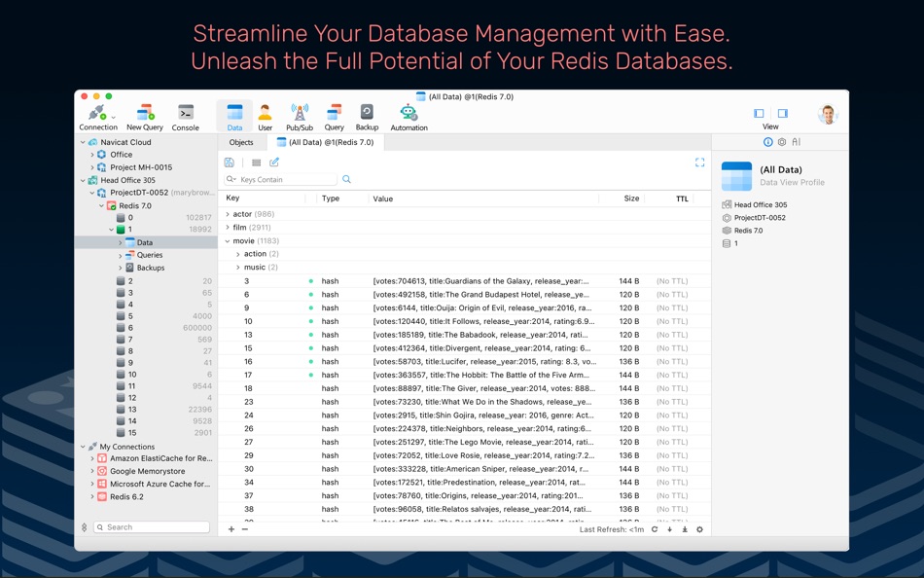Open the User management icon
Screen dimensions: 924x578
(x=266, y=118)
